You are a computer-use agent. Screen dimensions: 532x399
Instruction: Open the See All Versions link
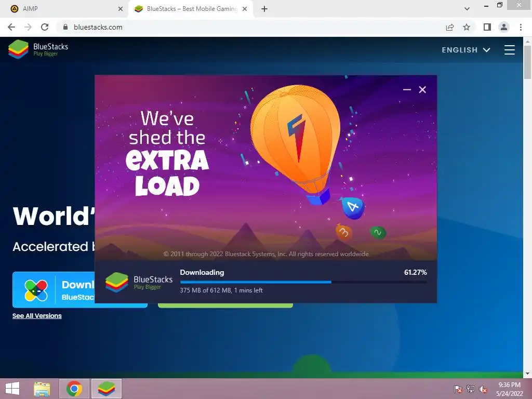click(x=37, y=316)
